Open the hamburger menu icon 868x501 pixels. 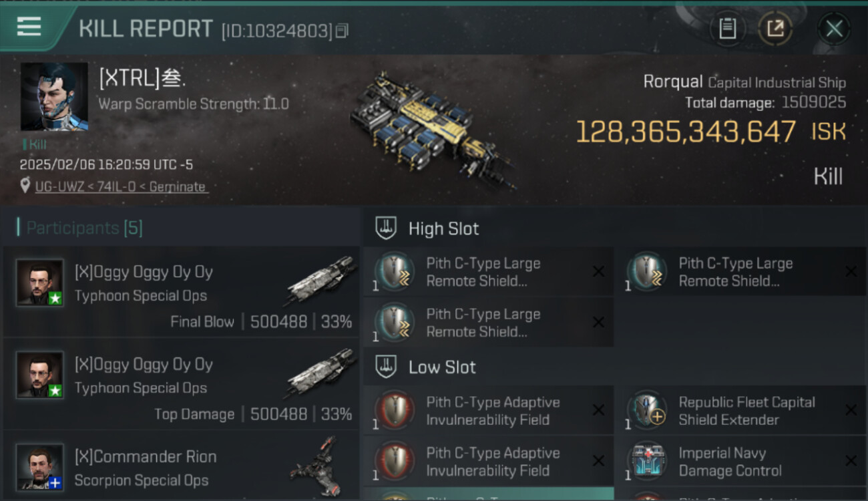pos(29,27)
